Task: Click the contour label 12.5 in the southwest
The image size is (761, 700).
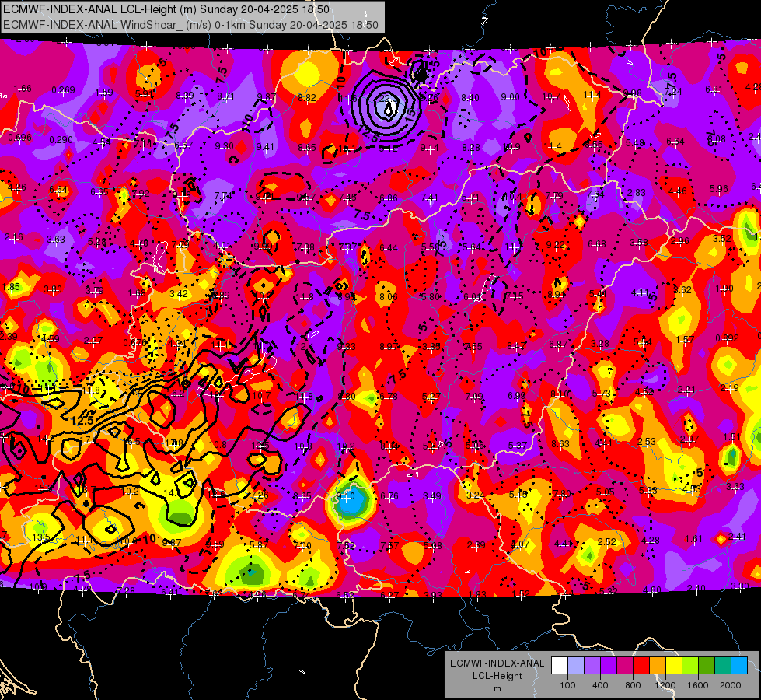Action: click(82, 420)
